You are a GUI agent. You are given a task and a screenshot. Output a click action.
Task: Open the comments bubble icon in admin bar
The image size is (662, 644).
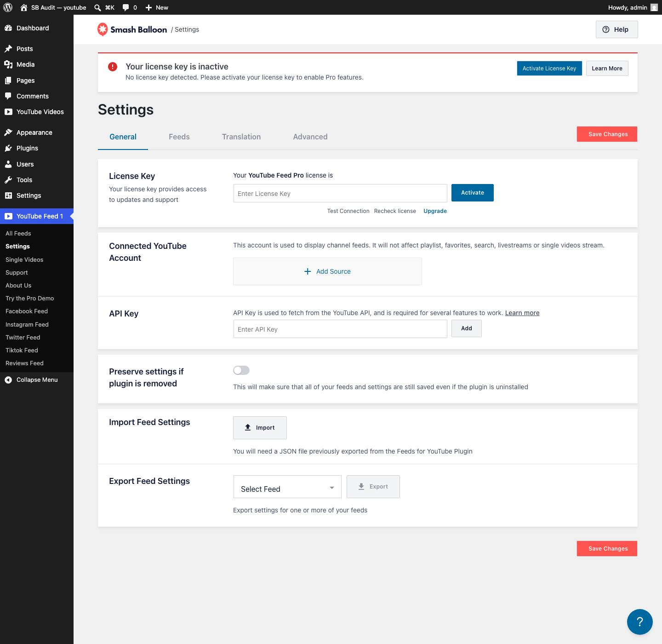click(x=126, y=7)
